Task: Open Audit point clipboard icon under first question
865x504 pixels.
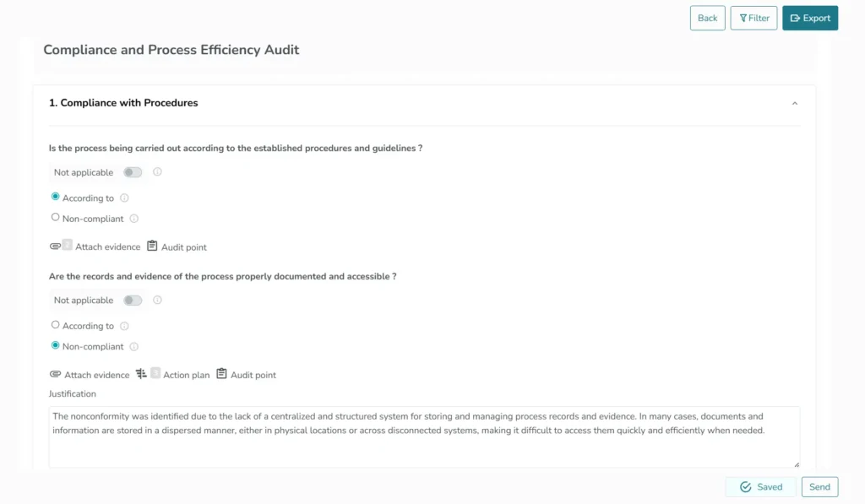Action: click(x=152, y=247)
